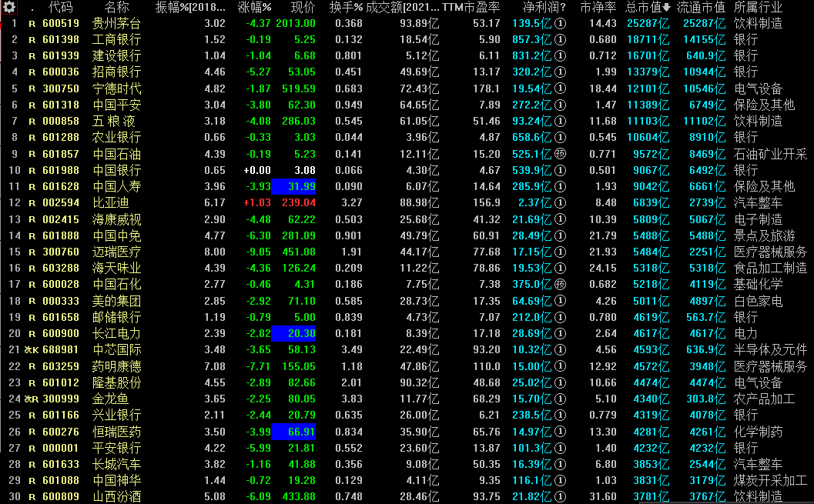The height and width of the screenshot is (504, 814).
Task: Click the R marker next to 300999
Action: tap(34, 399)
